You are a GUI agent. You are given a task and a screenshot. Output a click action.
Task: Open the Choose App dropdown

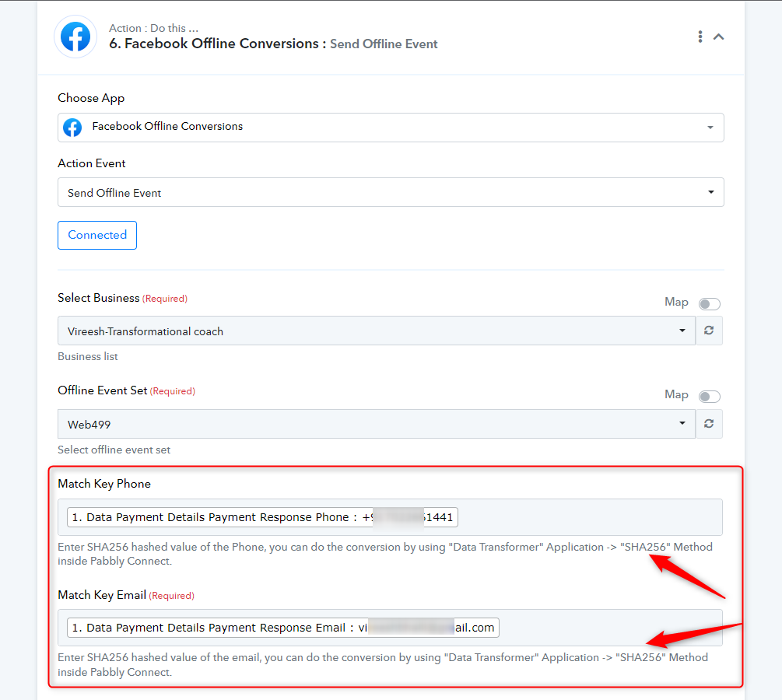(391, 128)
